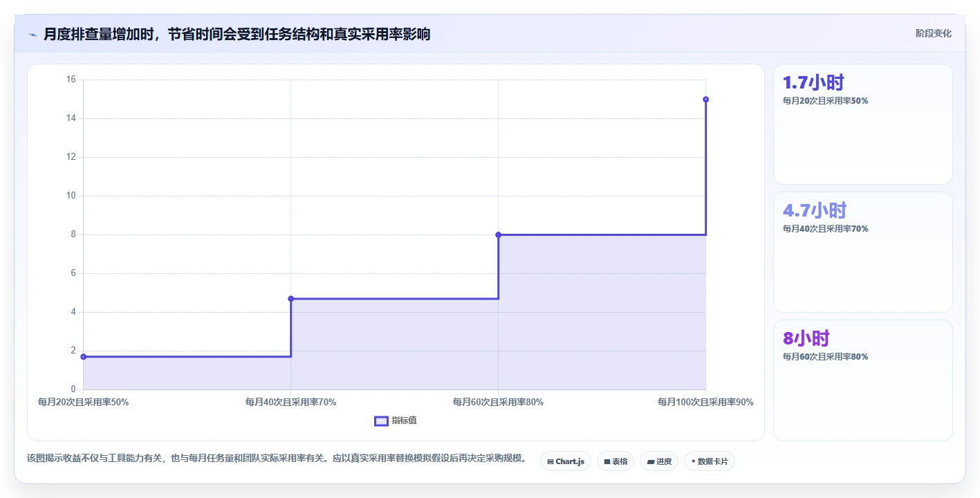Select the Chart.js tag

[x=566, y=461]
